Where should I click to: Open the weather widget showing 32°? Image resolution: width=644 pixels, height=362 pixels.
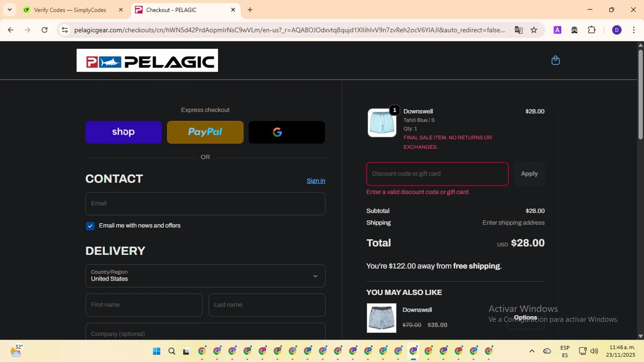pos(16,351)
